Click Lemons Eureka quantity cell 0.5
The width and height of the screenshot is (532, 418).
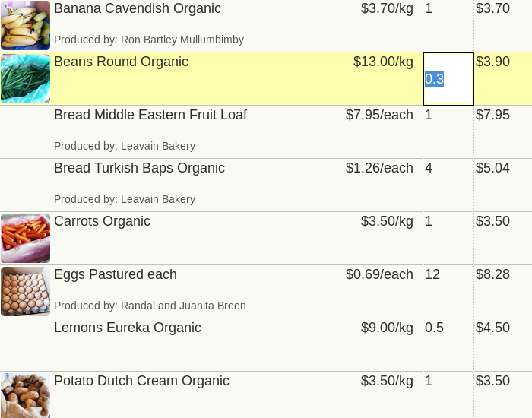click(x=448, y=345)
